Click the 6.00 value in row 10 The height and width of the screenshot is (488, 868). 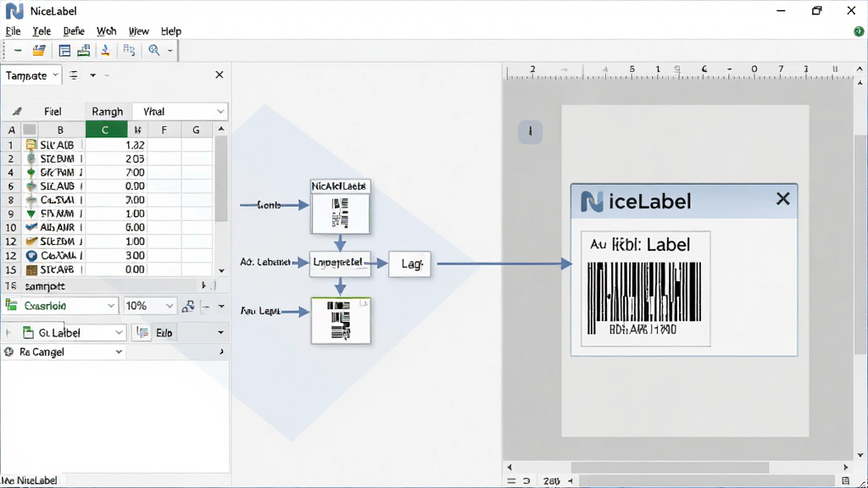click(135, 227)
